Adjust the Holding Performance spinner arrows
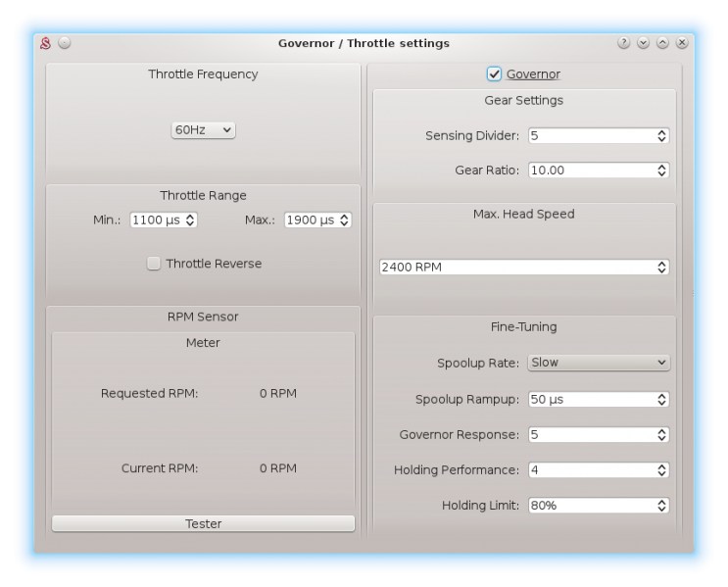Viewport: 728px width, 587px height. pos(662,470)
